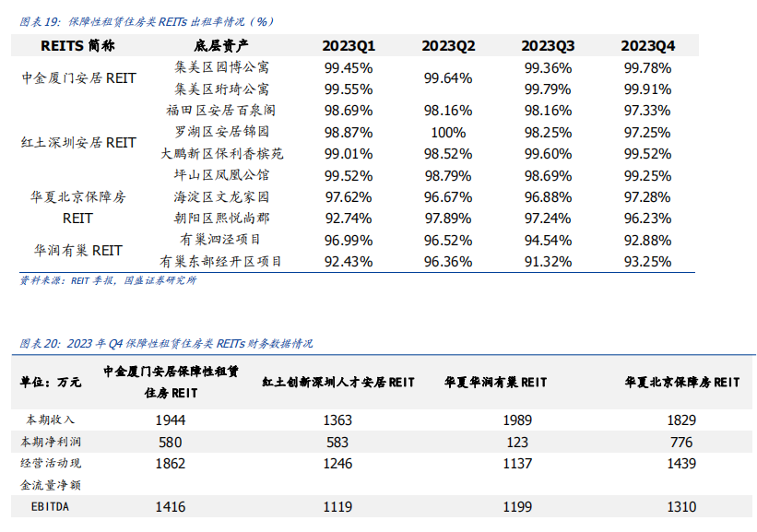
Task: Select the 大鹏新区保利香槟苑 asset cell
Action: [x=221, y=154]
